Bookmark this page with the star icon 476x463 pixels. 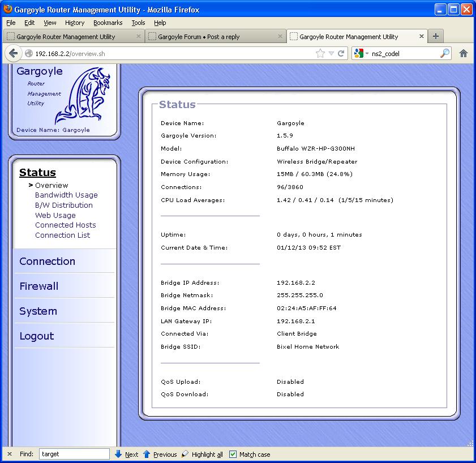(320, 54)
